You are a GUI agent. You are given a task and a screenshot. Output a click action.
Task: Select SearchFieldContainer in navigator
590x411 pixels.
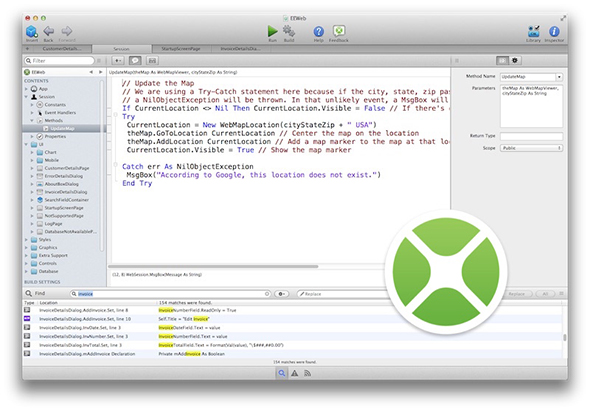[x=67, y=199]
